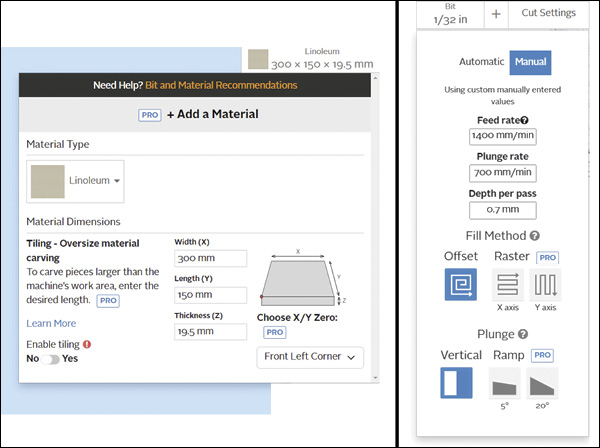The width and height of the screenshot is (600, 448).
Task: Open the Linoleum 300 × 150 × 19.5 mm material tab
Action: point(311,59)
